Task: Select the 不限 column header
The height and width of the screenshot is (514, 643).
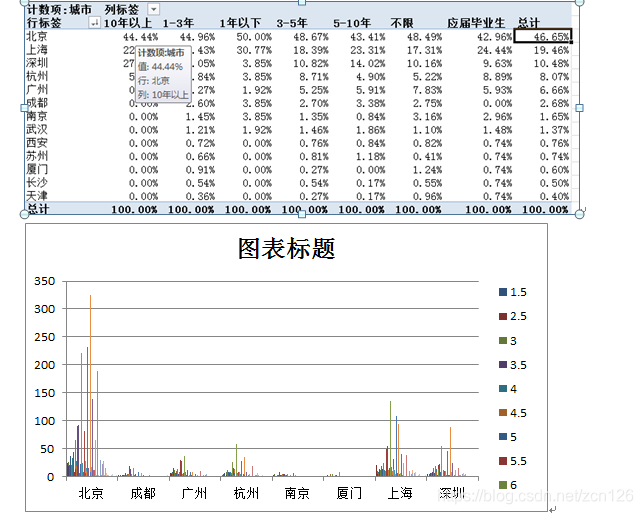Action: pyautogui.click(x=401, y=23)
